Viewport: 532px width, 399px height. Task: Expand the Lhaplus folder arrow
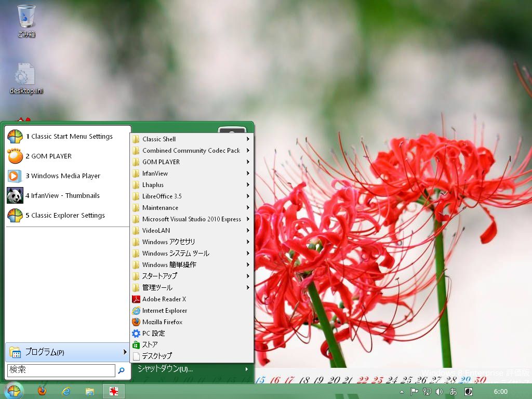[x=248, y=184]
